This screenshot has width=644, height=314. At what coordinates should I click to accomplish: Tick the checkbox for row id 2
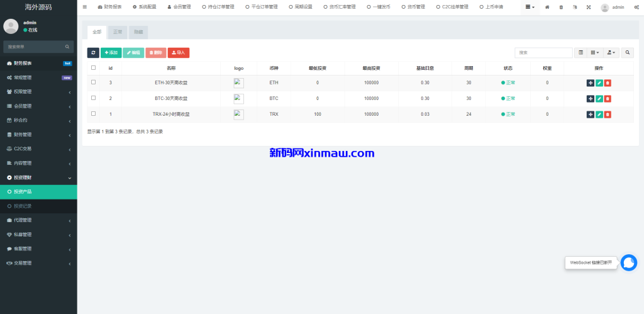(x=93, y=98)
